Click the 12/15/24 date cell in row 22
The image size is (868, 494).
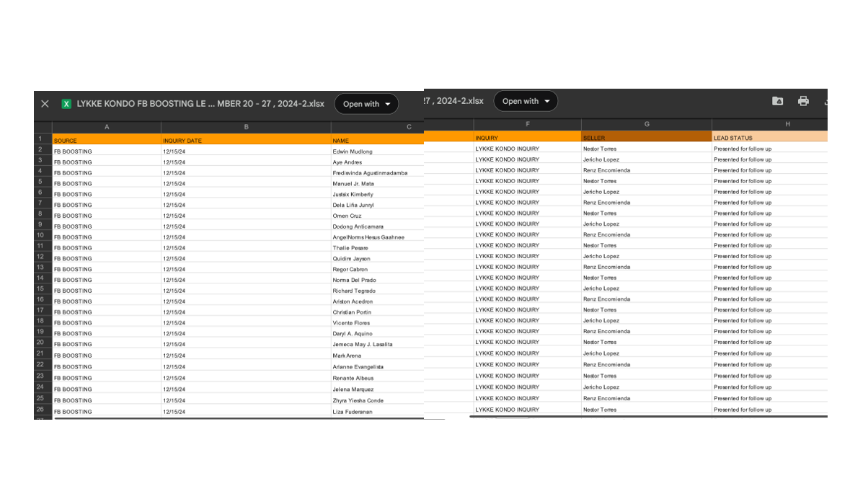246,366
